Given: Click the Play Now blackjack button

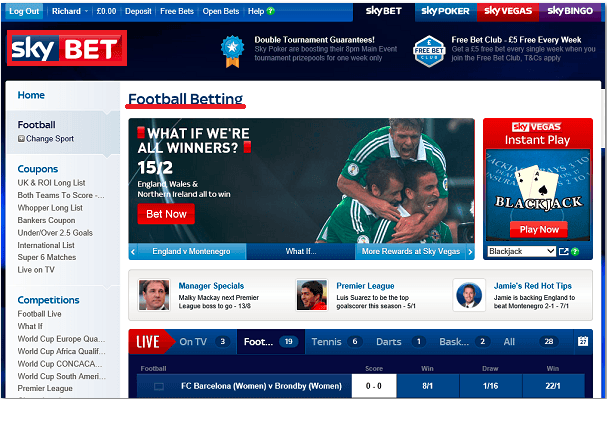Looking at the screenshot, I should point(539,230).
